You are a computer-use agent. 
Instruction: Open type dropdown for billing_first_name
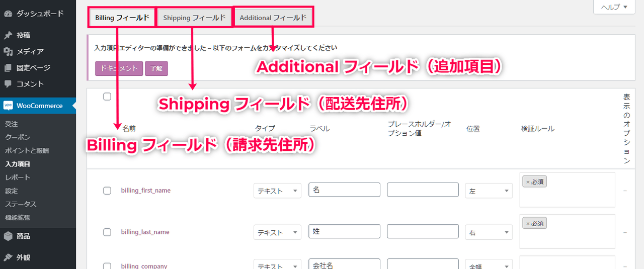pyautogui.click(x=277, y=191)
